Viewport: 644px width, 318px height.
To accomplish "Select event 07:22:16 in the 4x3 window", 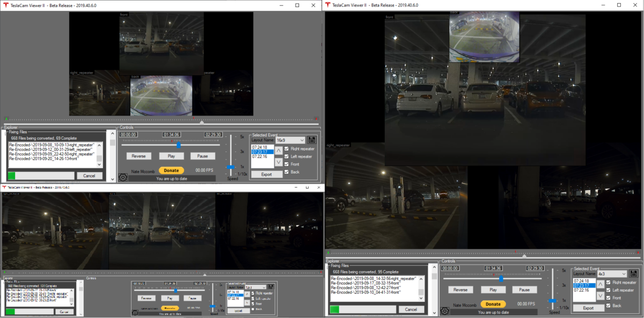I will 584,291.
